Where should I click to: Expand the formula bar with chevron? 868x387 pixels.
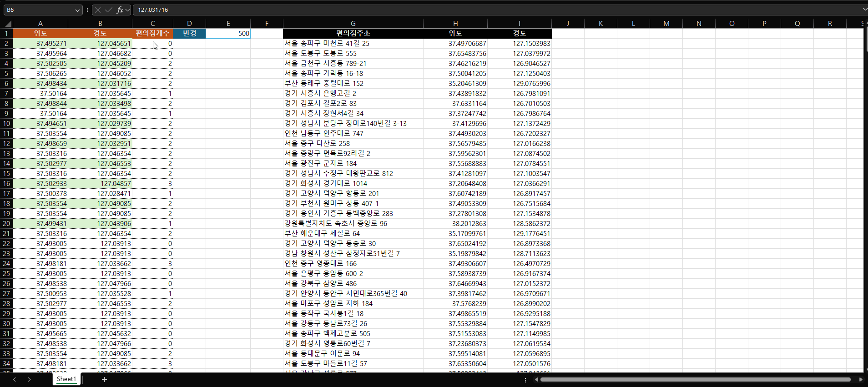864,10
